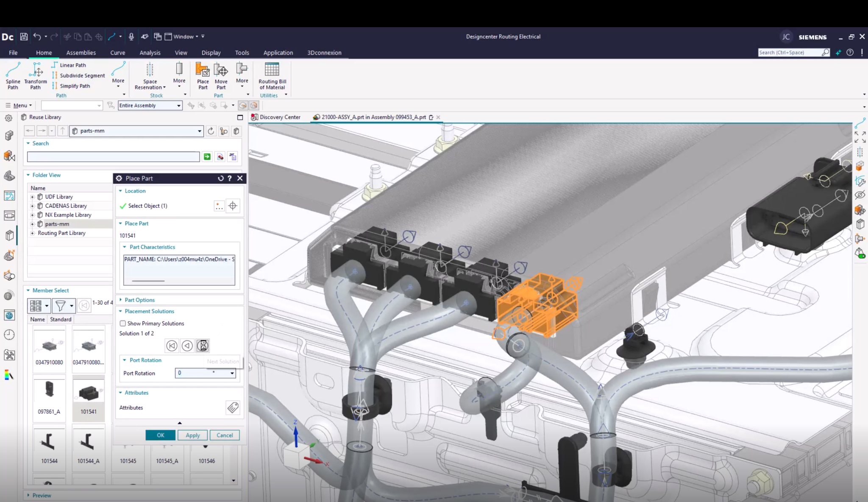Viewport: 868px width, 502px height.
Task: Open the Window menu button
Action: click(184, 36)
